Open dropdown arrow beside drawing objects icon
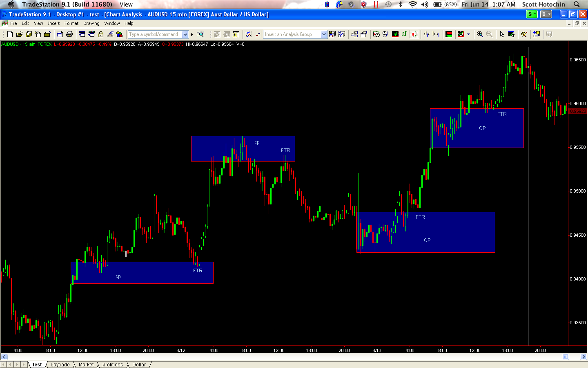 468,34
